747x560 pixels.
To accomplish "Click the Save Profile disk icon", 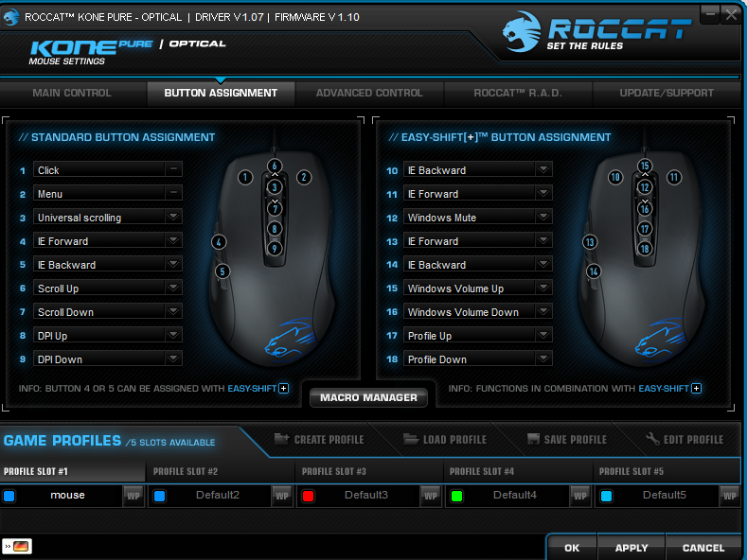I will coord(534,439).
